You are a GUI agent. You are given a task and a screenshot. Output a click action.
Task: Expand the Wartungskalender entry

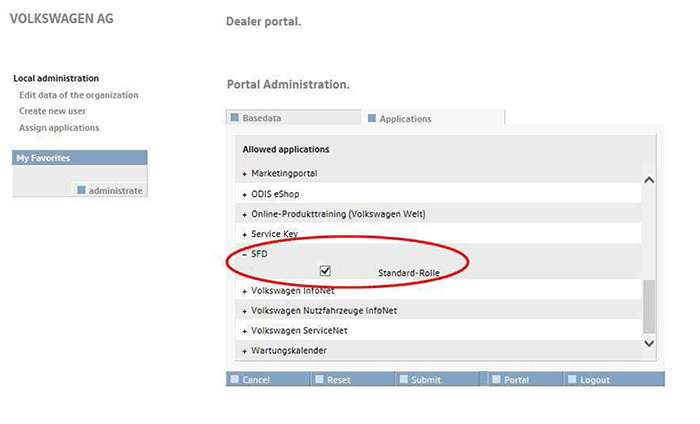[245, 351]
